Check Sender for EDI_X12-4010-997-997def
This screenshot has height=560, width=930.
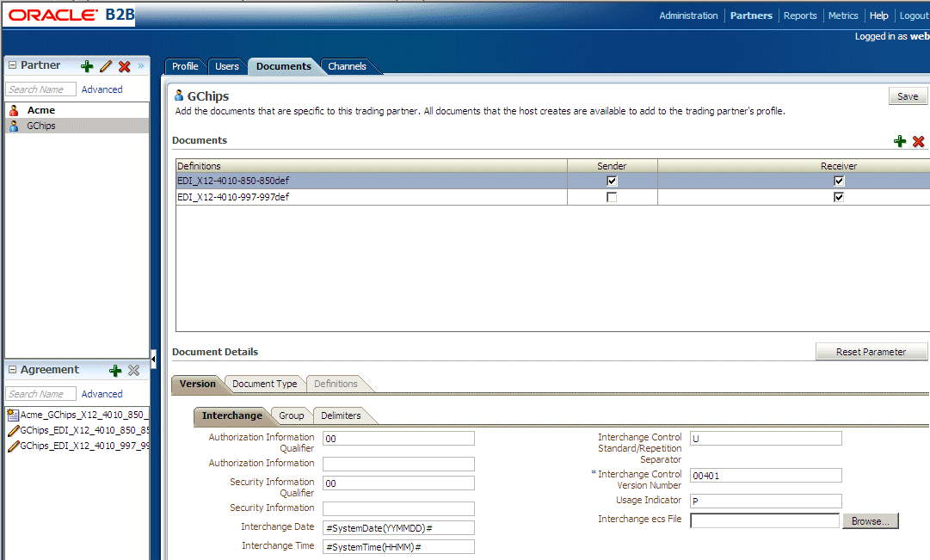[x=612, y=197]
